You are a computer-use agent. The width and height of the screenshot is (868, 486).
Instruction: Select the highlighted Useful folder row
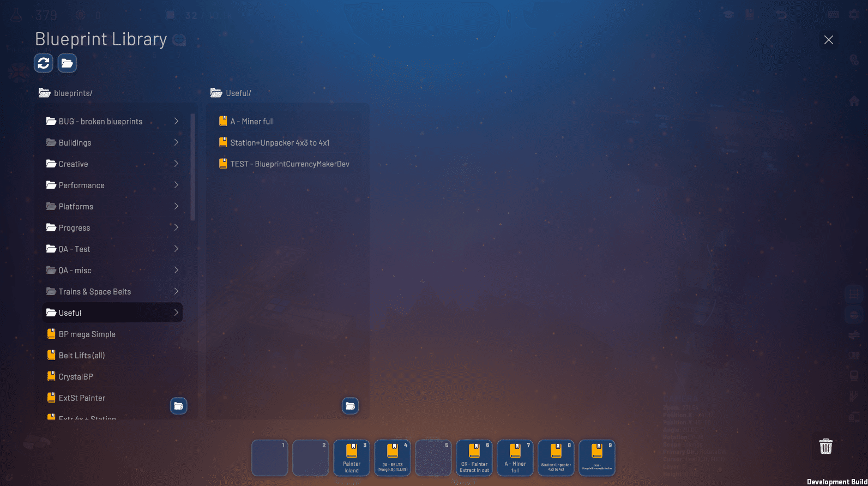(112, 313)
